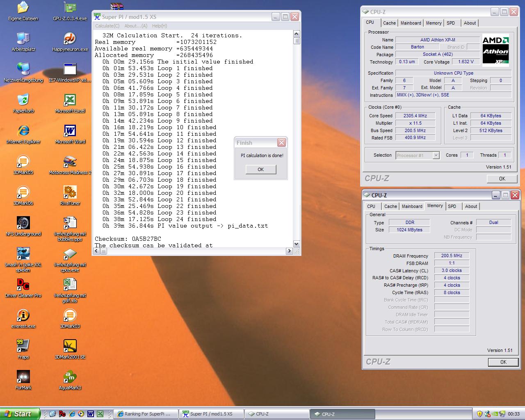Launch Internet Explorer desktop shortcut

[23, 134]
